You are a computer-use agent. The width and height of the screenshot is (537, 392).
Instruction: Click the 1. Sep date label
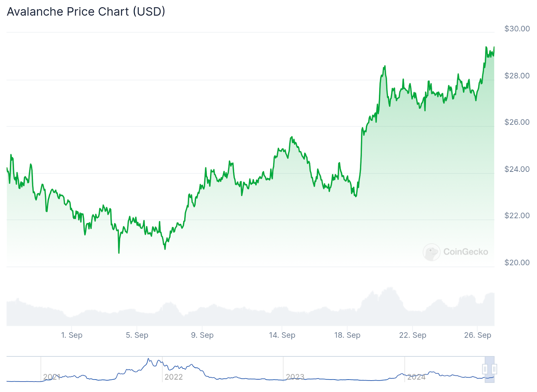tap(72, 335)
